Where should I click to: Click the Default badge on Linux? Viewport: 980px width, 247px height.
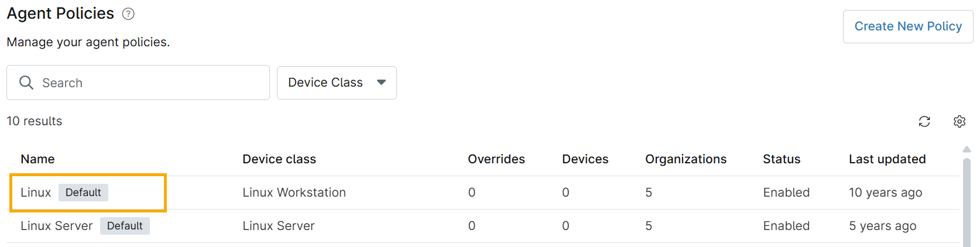coord(83,193)
